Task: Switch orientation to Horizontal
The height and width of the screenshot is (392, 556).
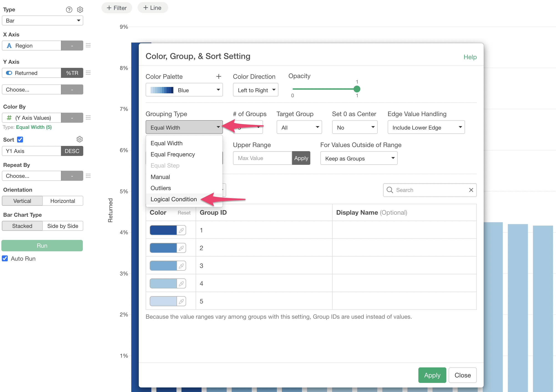Action: (63, 201)
